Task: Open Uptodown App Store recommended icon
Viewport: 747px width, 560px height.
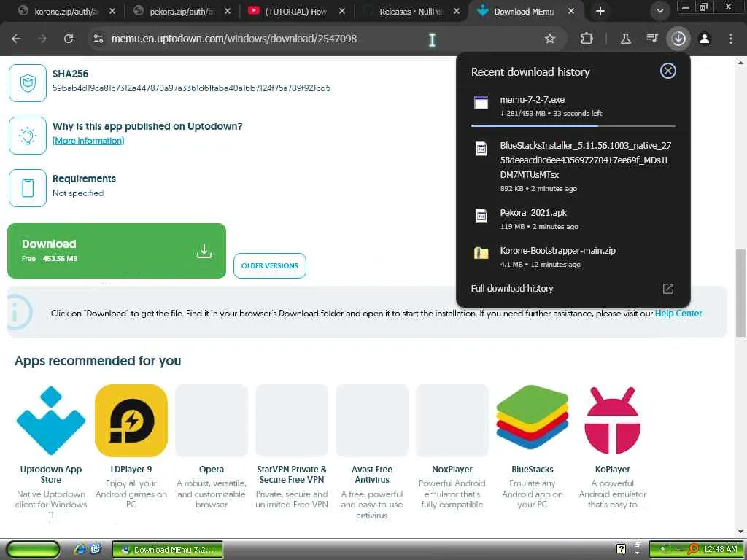Action: click(x=51, y=421)
